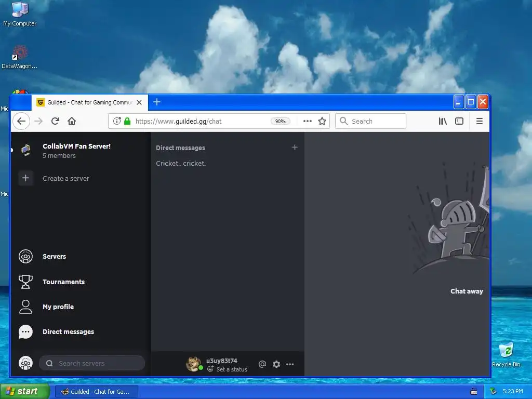Click the u3uy83t74 doge avatar

(194, 364)
